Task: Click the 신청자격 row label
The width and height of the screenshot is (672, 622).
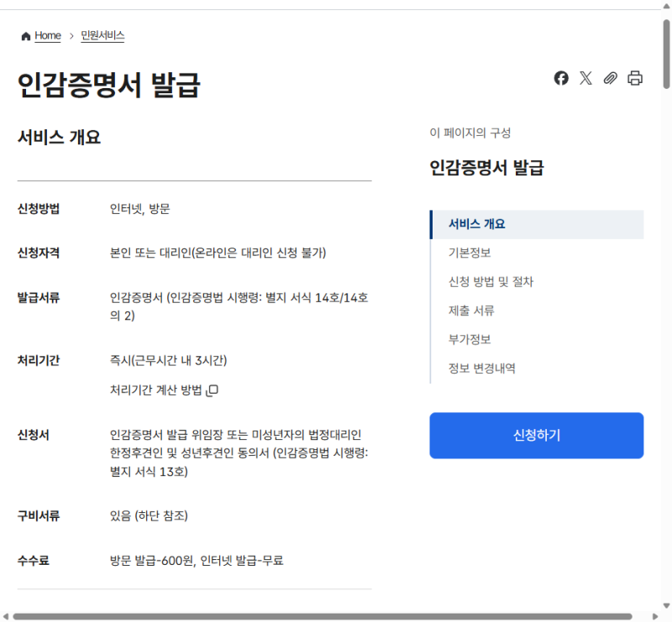Action: click(39, 254)
